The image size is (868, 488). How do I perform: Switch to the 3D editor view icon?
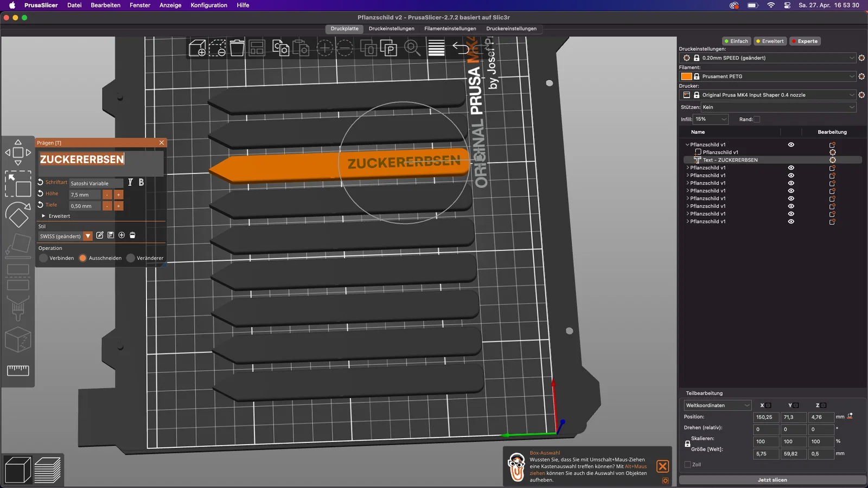click(18, 470)
